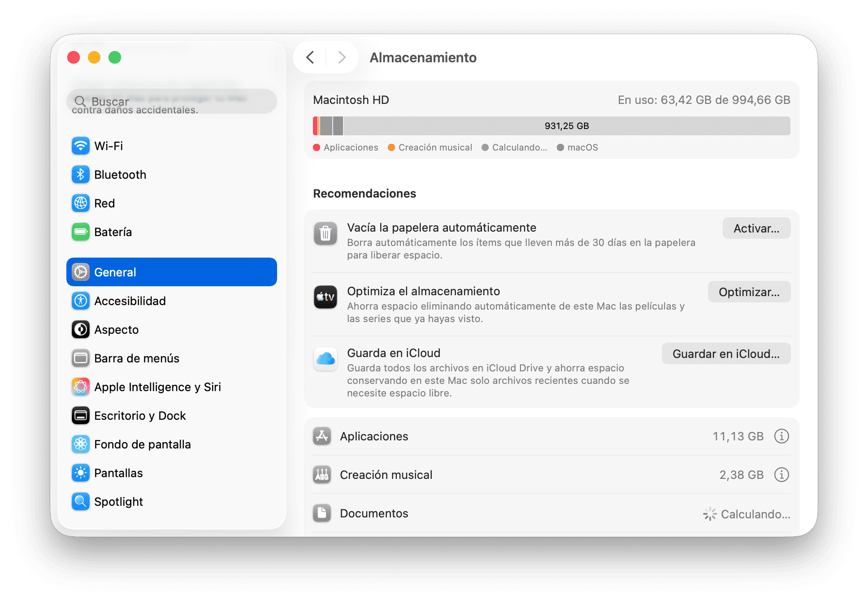
Task: Click the Aplicaciones category icon in storage list
Action: (322, 436)
